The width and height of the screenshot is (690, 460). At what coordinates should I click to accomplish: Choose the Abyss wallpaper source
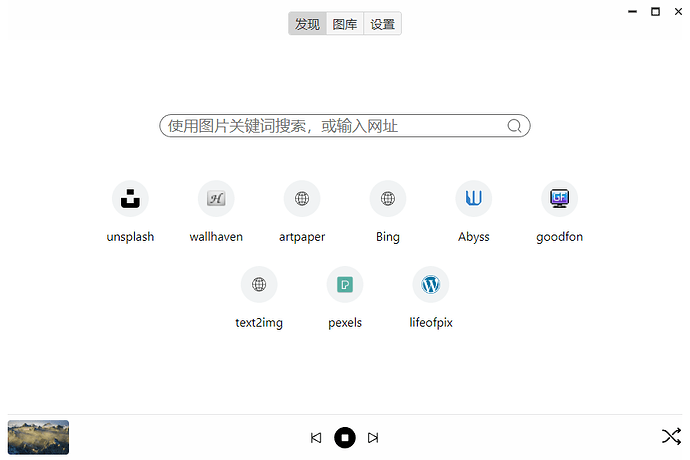coord(474,199)
